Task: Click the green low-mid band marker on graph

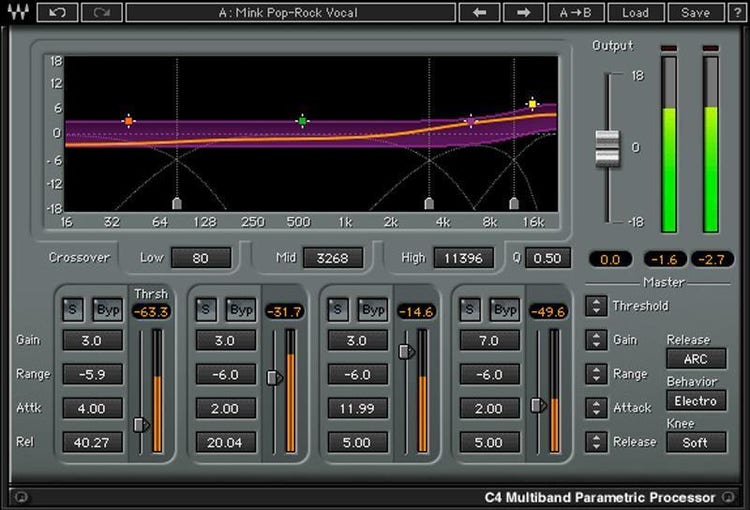Action: click(x=302, y=121)
